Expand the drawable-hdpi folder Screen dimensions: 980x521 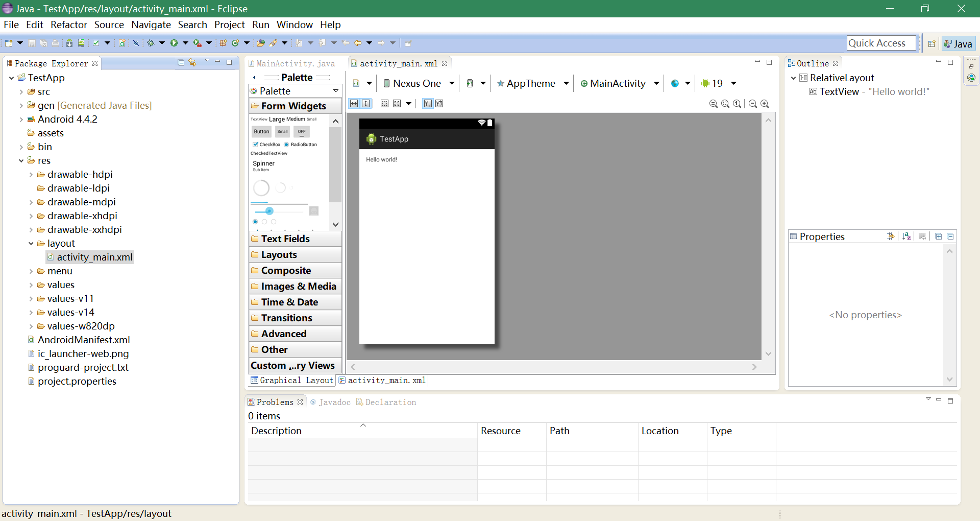(x=31, y=175)
